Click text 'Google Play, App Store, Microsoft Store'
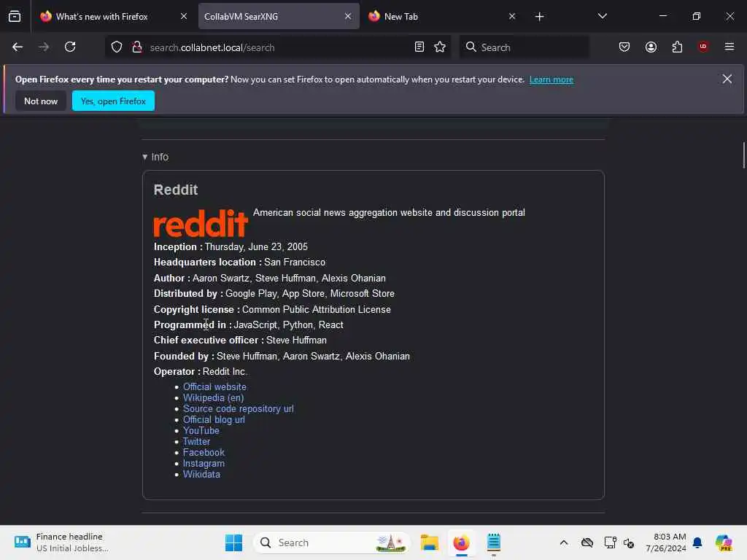Image resolution: width=747 pixels, height=560 pixels. 309,294
